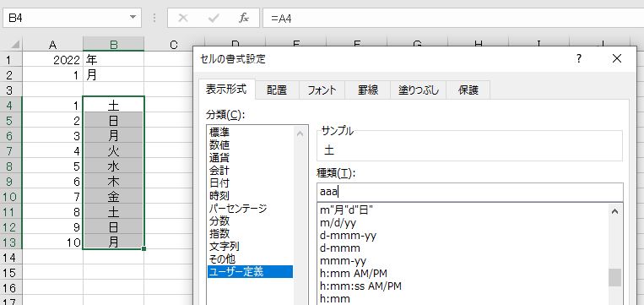Expand the Name Box dropdown arrow
The width and height of the screenshot is (644, 305).
click(x=133, y=17)
